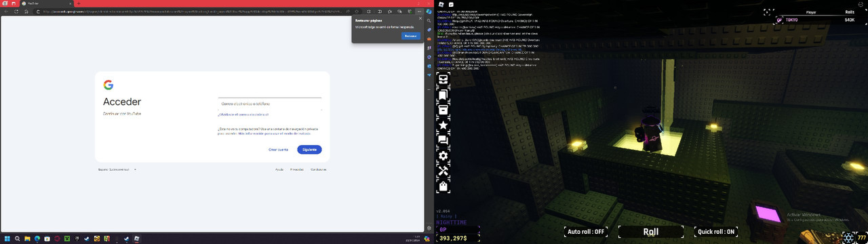Screen dimensions: 868x244
Task: Open the crossed hammers crafting icon in sidebar
Action: tap(443, 171)
